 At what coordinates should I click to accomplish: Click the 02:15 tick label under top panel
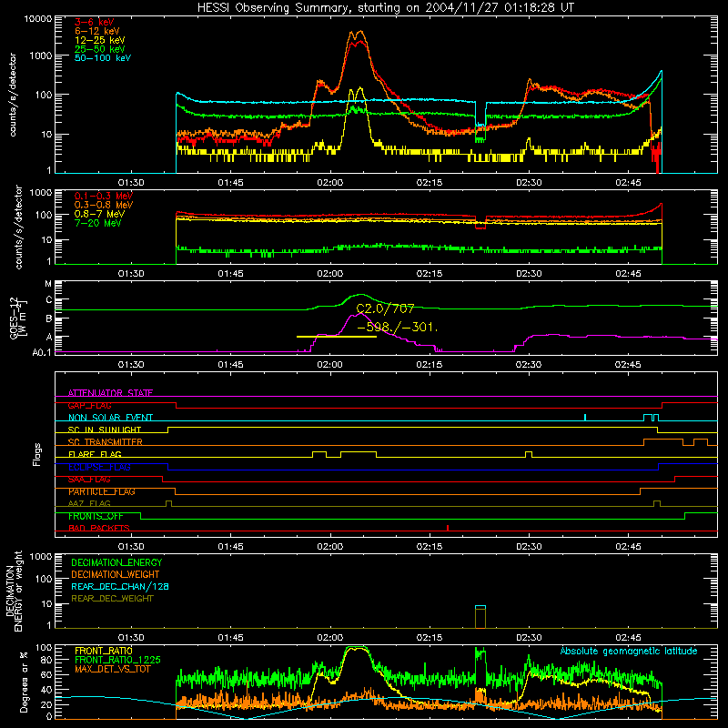click(x=430, y=183)
